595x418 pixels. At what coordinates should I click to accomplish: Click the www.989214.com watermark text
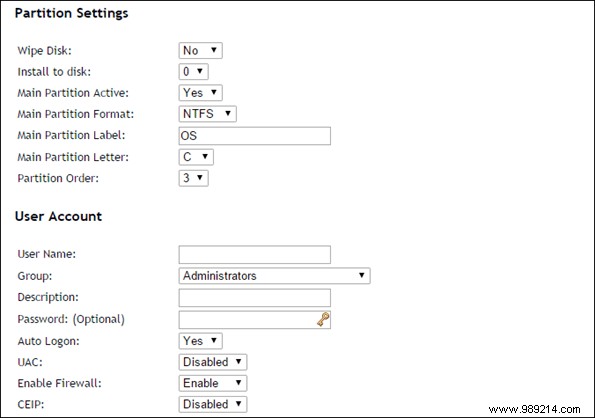[x=535, y=409]
